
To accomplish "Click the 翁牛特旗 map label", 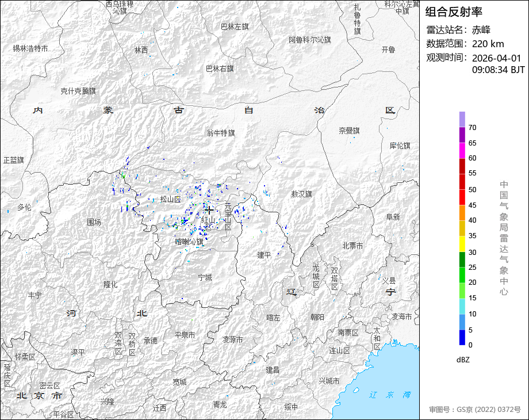I will 221,133.
